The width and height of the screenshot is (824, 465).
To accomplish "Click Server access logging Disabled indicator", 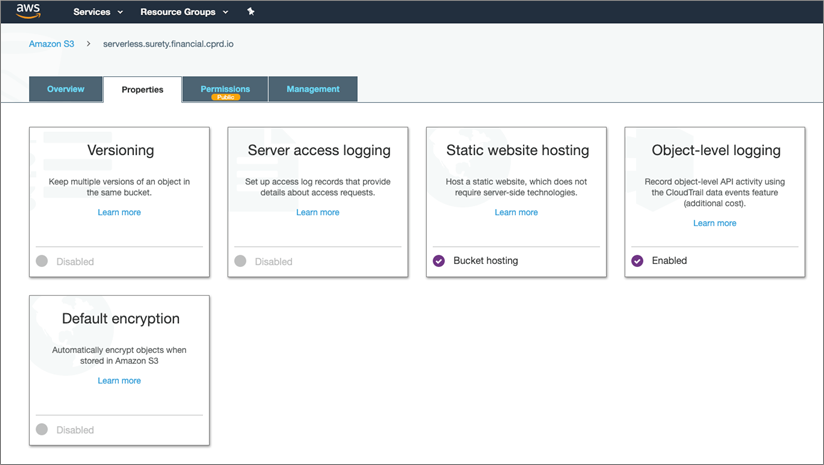I will (240, 261).
